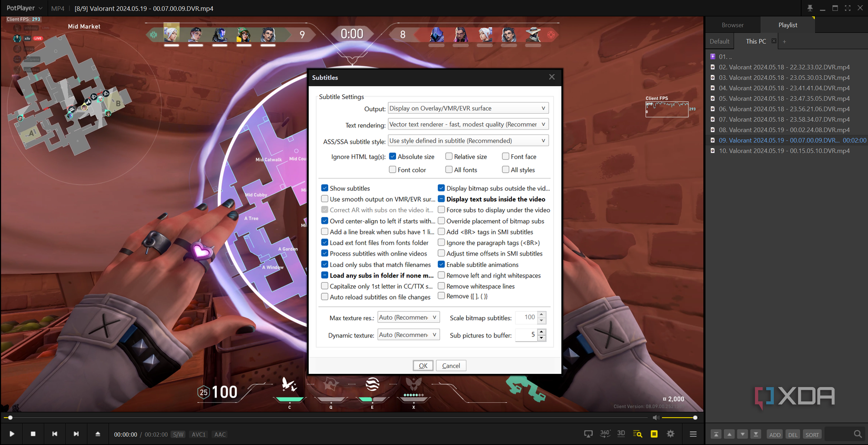Toggle the playlist panel icon

point(693,434)
